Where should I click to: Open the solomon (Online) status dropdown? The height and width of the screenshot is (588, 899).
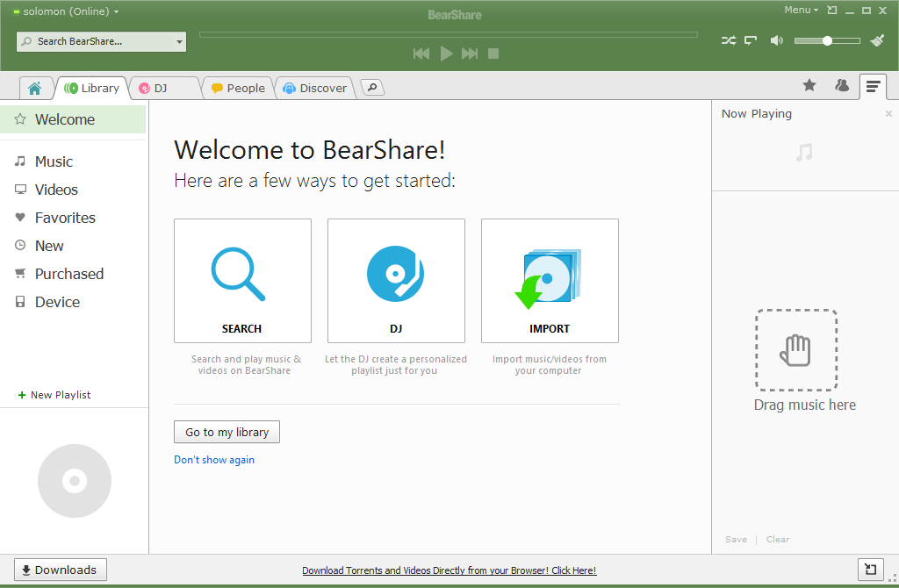(66, 11)
